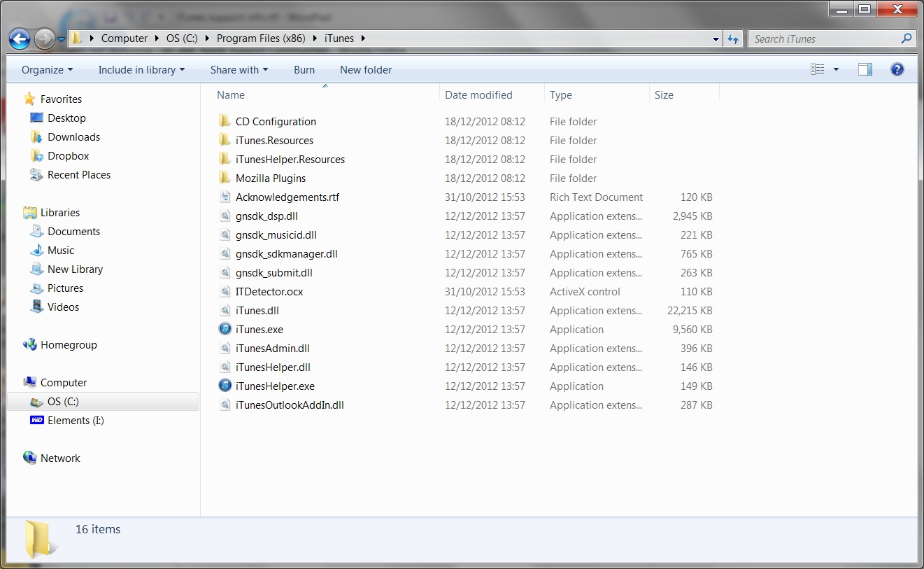Select the gnsdk_dsp.dll file icon
The width and height of the screenshot is (924, 569).
225,216
